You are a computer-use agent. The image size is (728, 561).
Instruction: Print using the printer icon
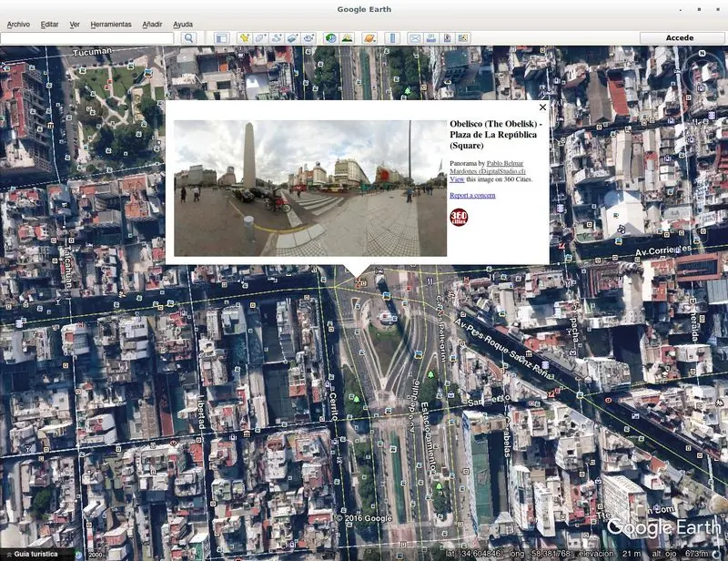coord(430,38)
